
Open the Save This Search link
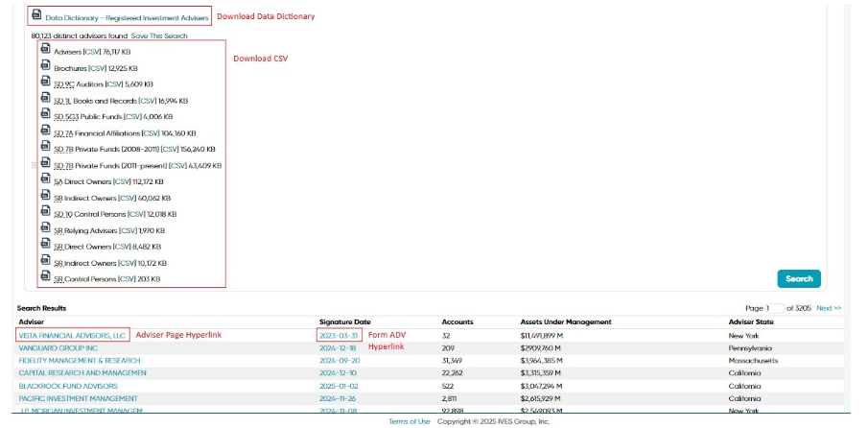[x=159, y=36]
